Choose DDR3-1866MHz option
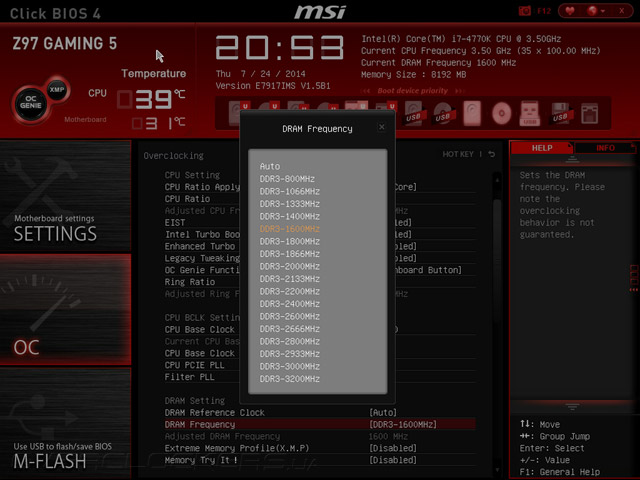This screenshot has width=640, height=480. pos(289,254)
